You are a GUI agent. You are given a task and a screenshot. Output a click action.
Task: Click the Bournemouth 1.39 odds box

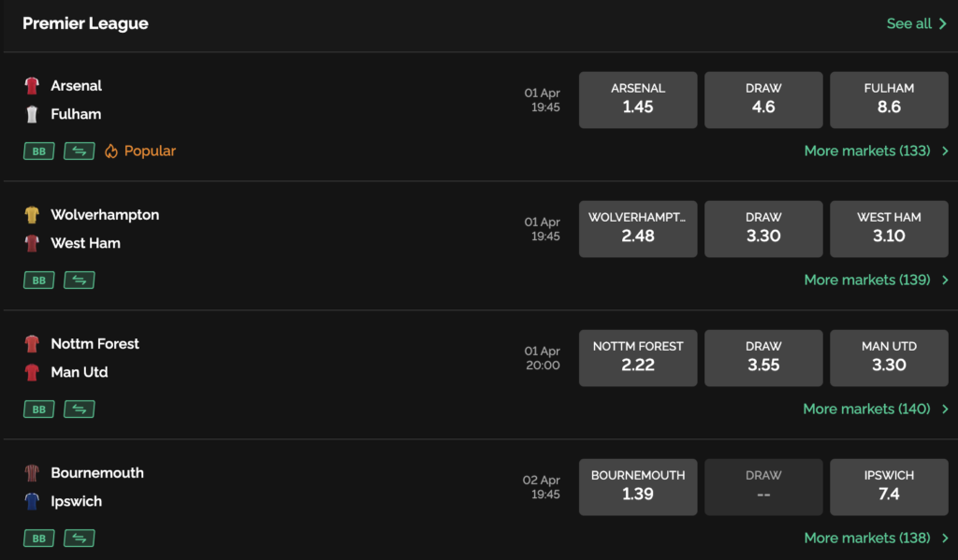click(637, 486)
